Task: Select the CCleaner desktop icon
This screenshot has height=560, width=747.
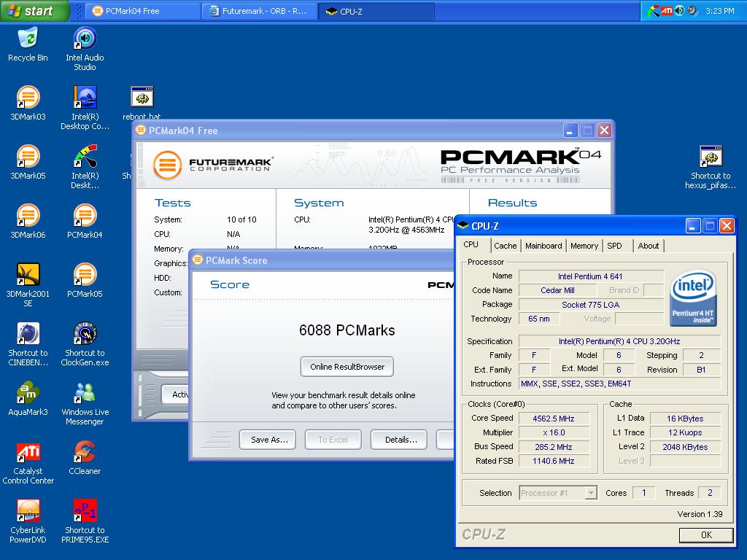Action: pos(85,458)
